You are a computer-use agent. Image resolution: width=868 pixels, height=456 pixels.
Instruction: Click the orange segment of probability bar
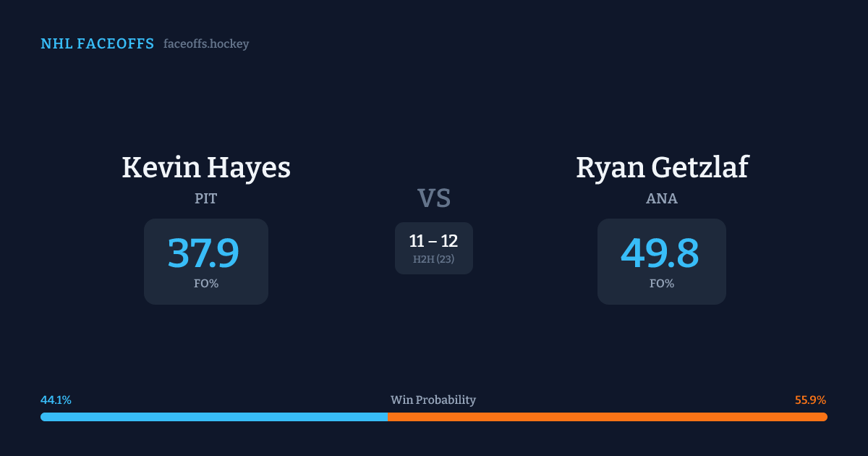(608, 417)
